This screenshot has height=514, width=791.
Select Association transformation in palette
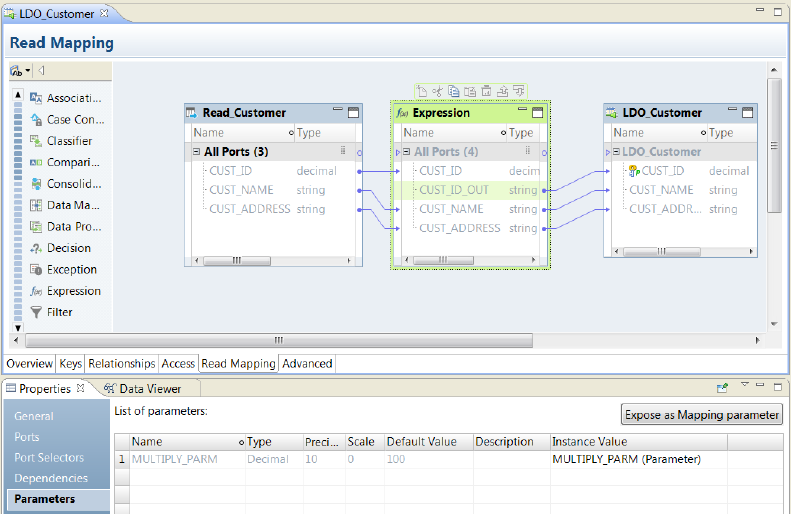click(66, 98)
